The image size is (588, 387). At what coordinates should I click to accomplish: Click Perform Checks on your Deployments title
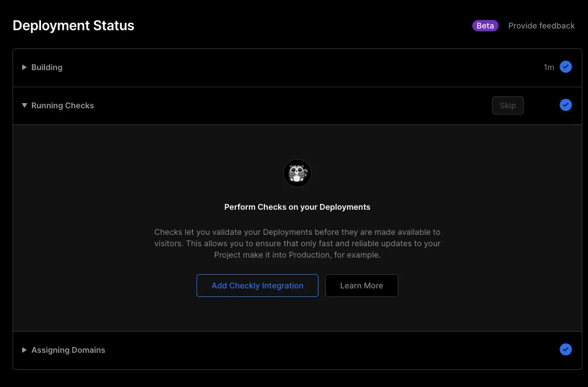[297, 207]
